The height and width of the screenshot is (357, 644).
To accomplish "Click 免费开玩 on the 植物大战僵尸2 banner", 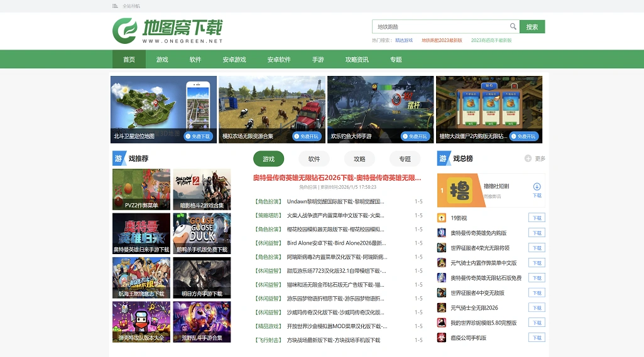I will pos(525,136).
